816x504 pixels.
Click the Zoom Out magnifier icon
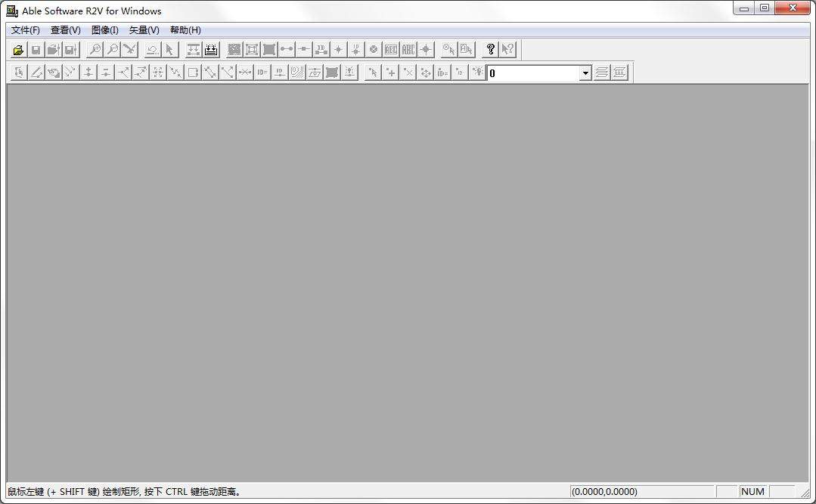point(112,50)
